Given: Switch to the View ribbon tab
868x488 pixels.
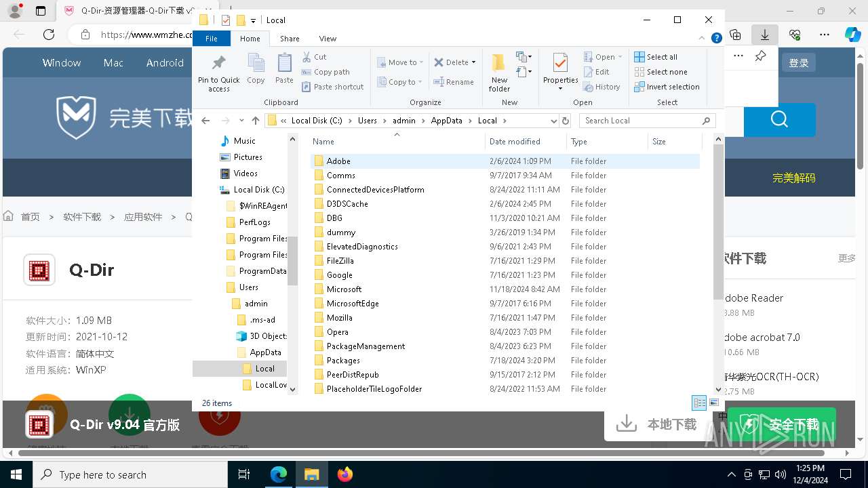Looking at the screenshot, I should [x=328, y=39].
